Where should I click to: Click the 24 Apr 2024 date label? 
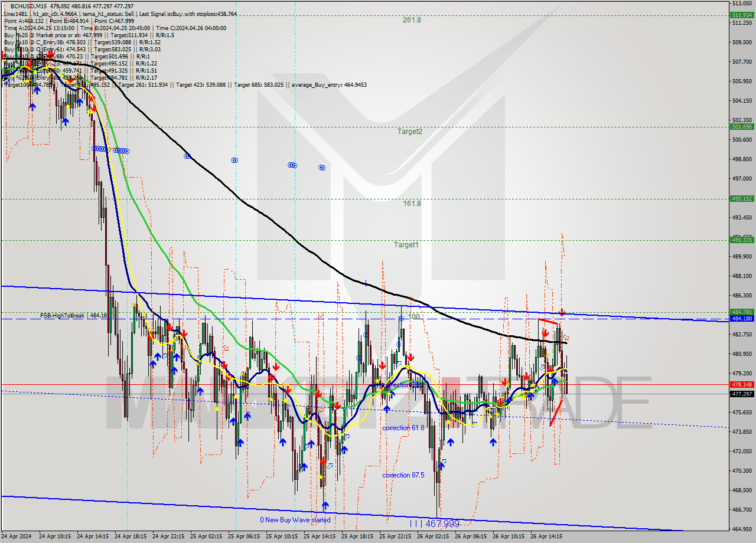[x=17, y=537]
